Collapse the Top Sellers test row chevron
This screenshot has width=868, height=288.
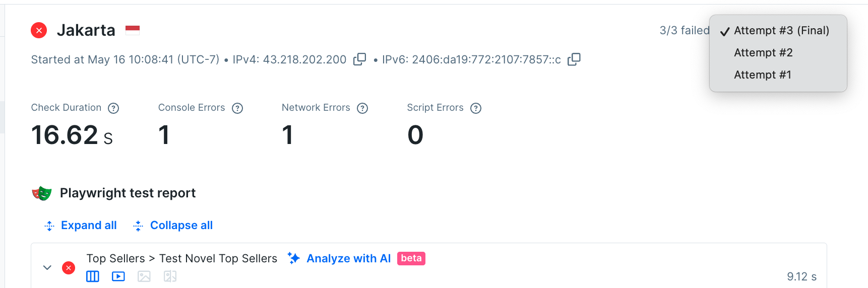[47, 267]
